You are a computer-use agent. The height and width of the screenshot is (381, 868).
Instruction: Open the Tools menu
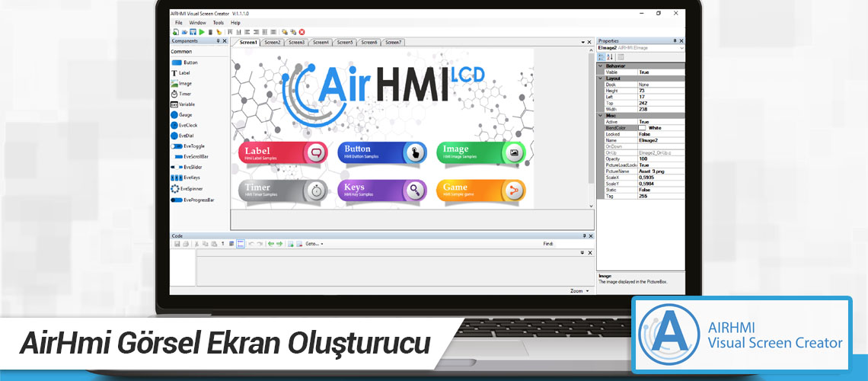point(218,23)
